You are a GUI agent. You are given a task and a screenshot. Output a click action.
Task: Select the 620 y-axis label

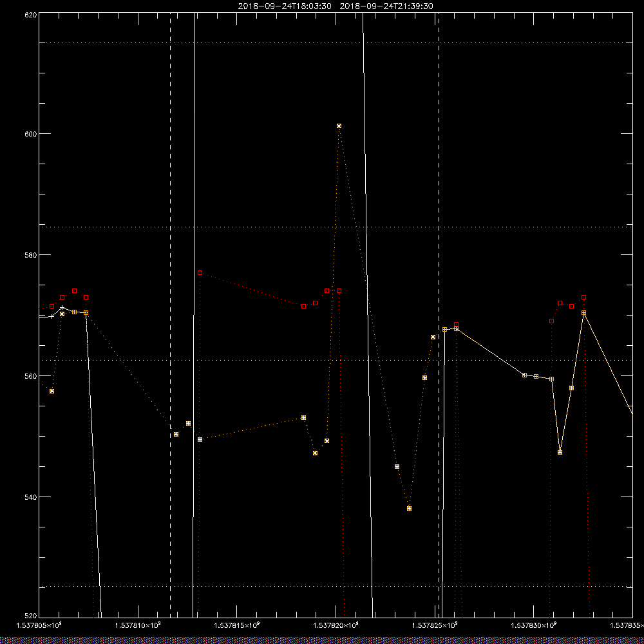(x=31, y=14)
